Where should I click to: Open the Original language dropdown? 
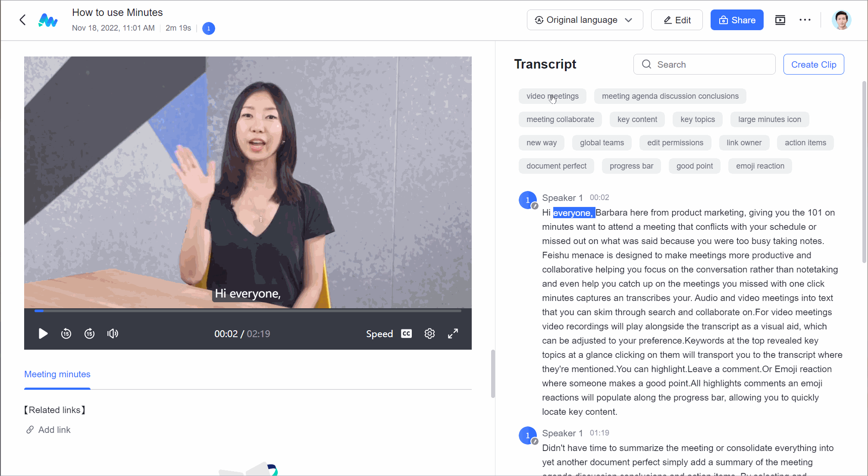pyautogui.click(x=585, y=20)
